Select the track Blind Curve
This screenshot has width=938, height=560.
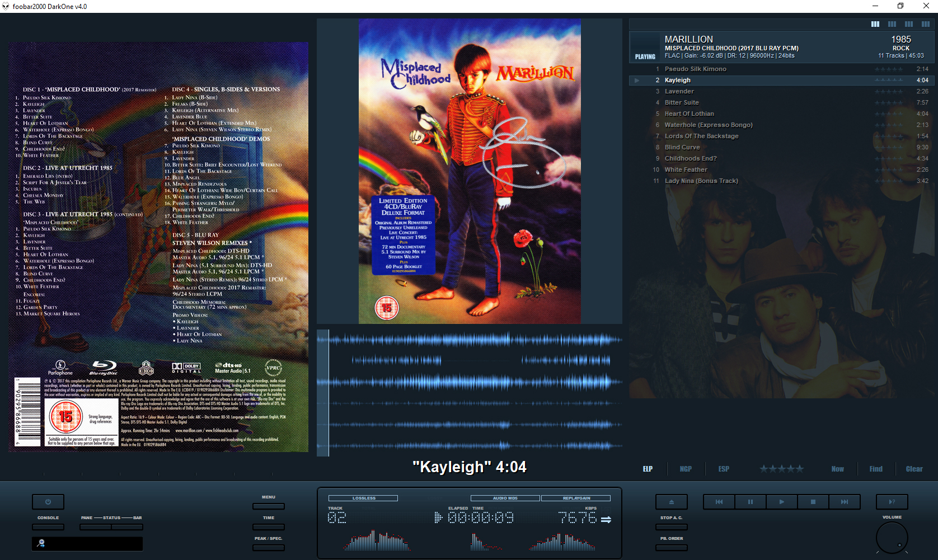[x=781, y=148]
